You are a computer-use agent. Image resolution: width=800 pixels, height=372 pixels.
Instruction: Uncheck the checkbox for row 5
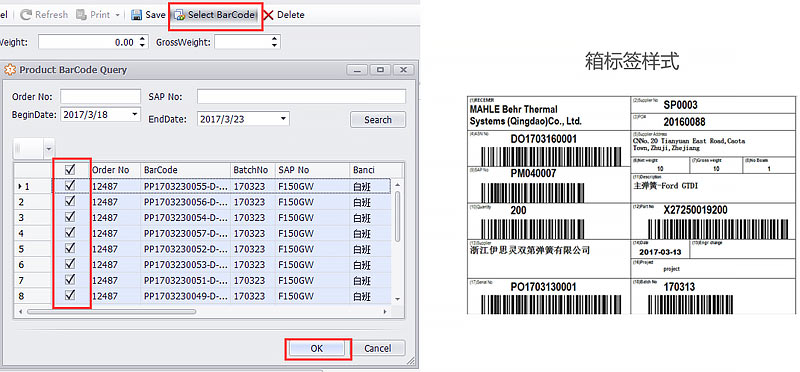(x=70, y=249)
